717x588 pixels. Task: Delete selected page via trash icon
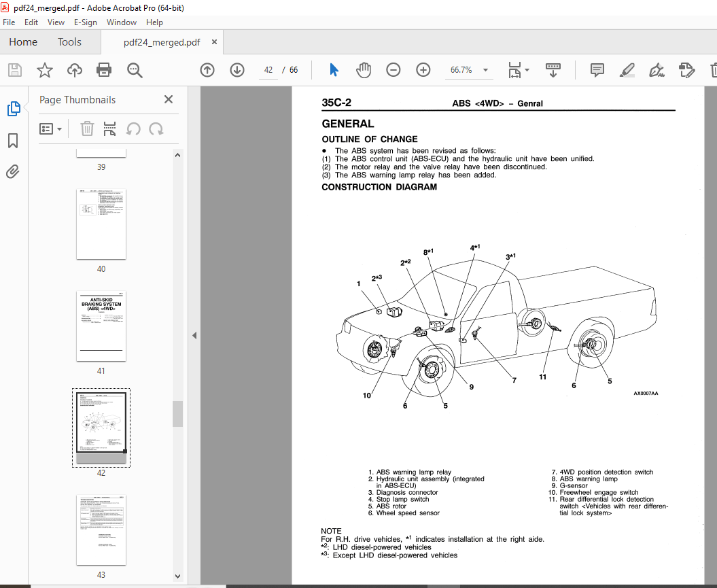tap(86, 128)
